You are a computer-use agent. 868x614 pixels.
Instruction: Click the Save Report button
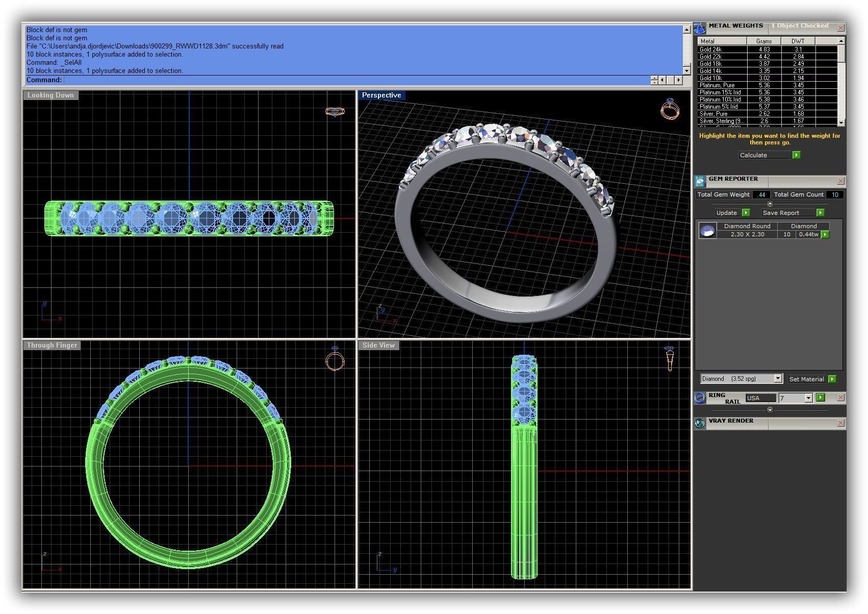tap(788, 213)
